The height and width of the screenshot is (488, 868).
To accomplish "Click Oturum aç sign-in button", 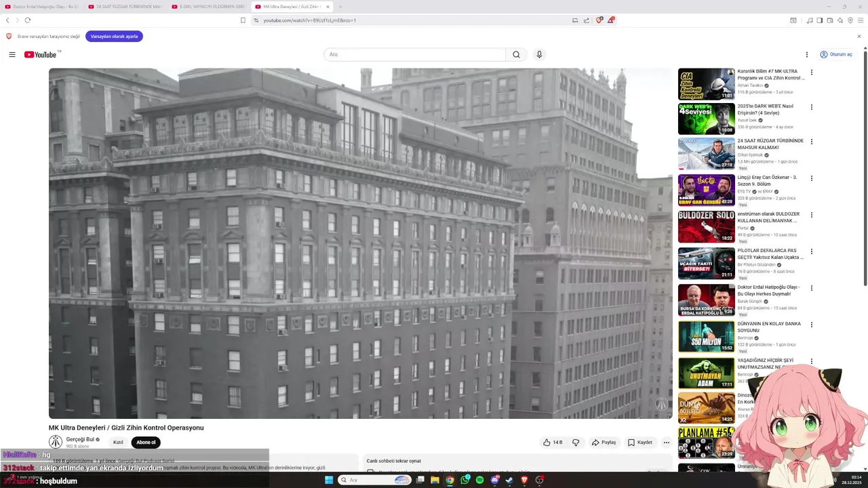I will pos(835,54).
